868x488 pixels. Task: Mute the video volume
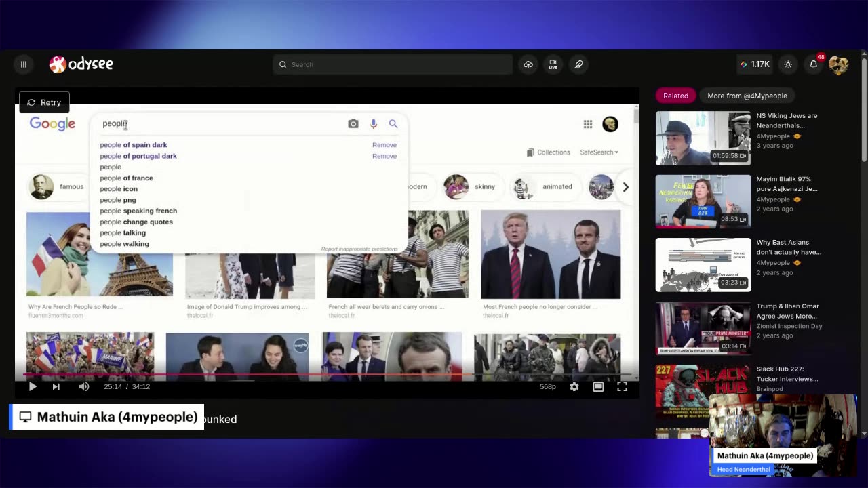click(84, 386)
